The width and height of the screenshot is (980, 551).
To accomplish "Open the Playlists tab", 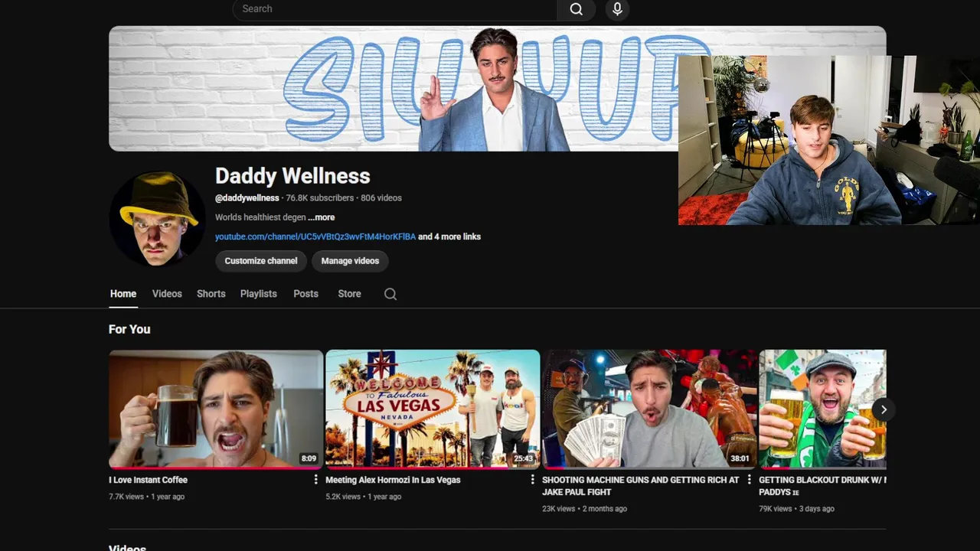I will (x=259, y=294).
